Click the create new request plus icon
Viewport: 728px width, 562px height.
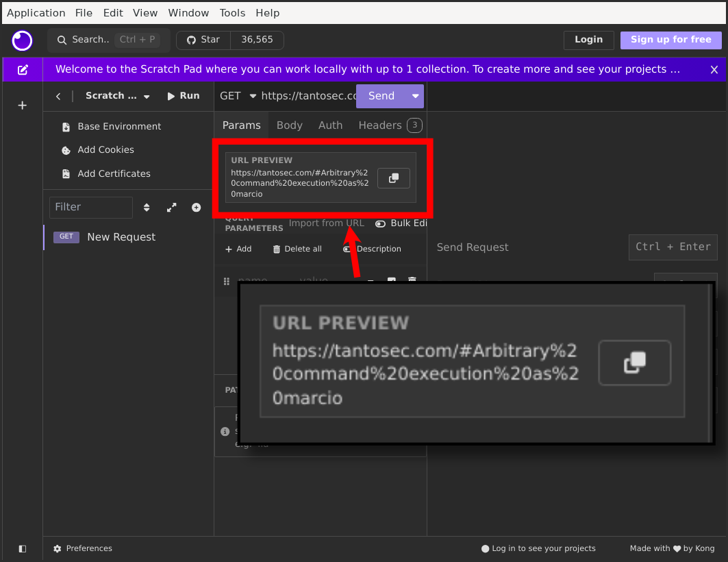coord(197,208)
